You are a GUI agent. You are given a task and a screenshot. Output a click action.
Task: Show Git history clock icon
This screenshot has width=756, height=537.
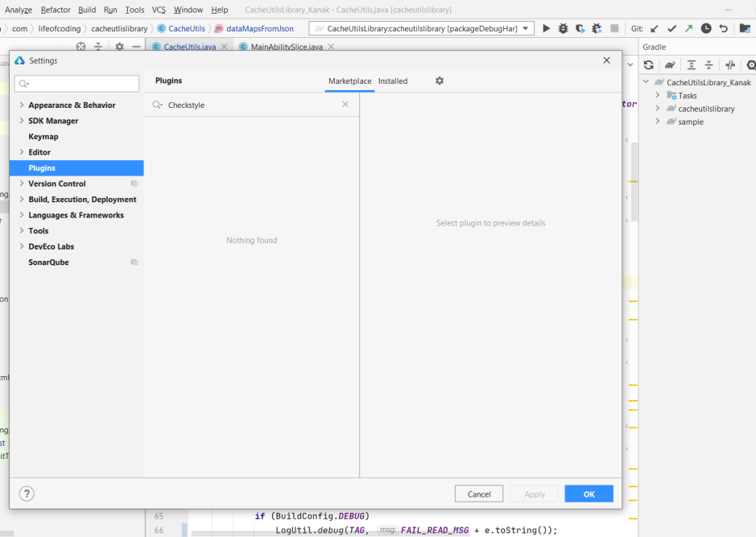point(706,28)
